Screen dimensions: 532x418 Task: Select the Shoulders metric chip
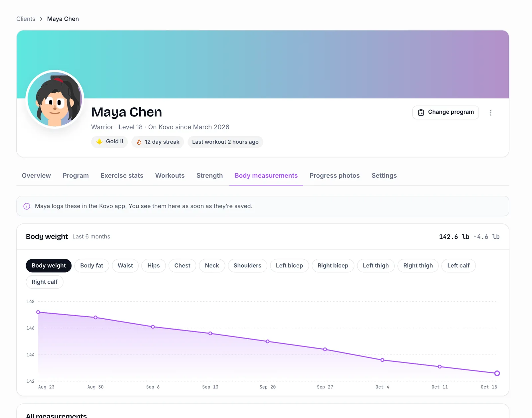[x=247, y=266]
